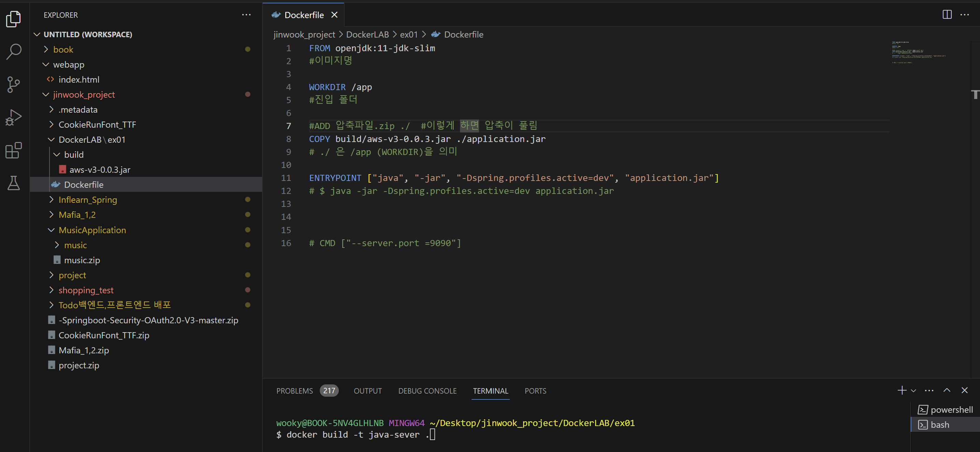Expand the Inflearn_Spring folder
The width and height of the screenshot is (980, 452).
87,200
